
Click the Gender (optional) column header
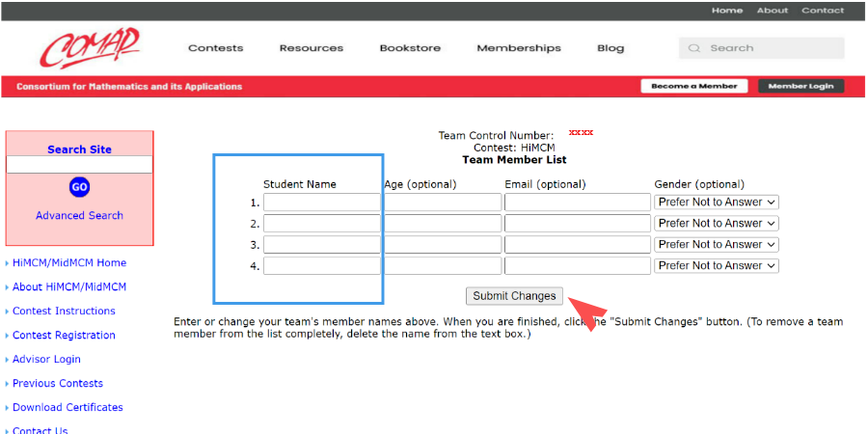(x=699, y=184)
